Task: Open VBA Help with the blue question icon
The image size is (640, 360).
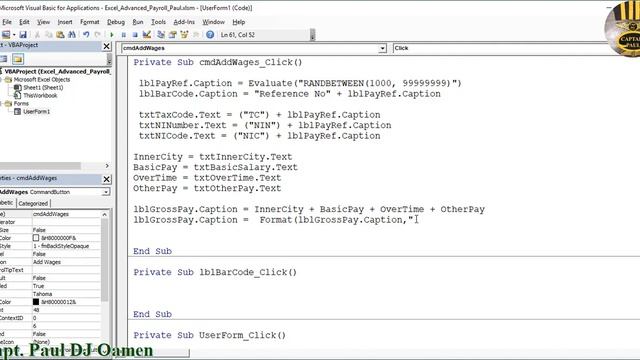Action: 210,35
